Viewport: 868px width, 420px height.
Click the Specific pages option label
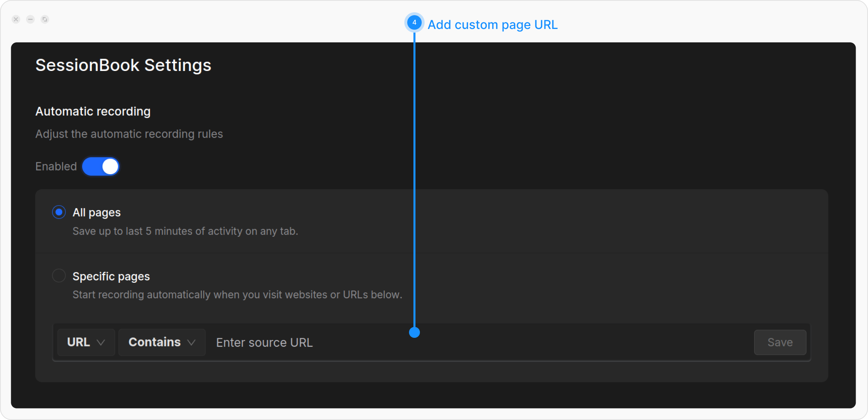[x=111, y=276]
